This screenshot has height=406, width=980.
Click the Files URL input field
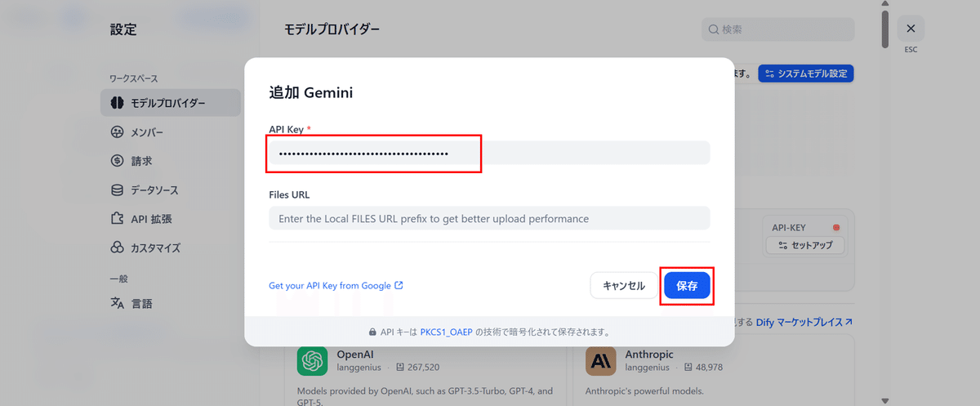[x=489, y=218]
